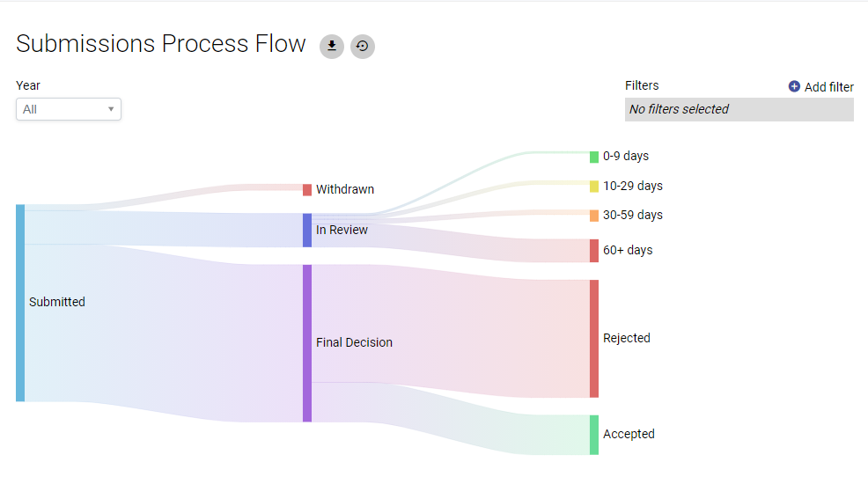Select the blue Submitted node bar

point(20,303)
